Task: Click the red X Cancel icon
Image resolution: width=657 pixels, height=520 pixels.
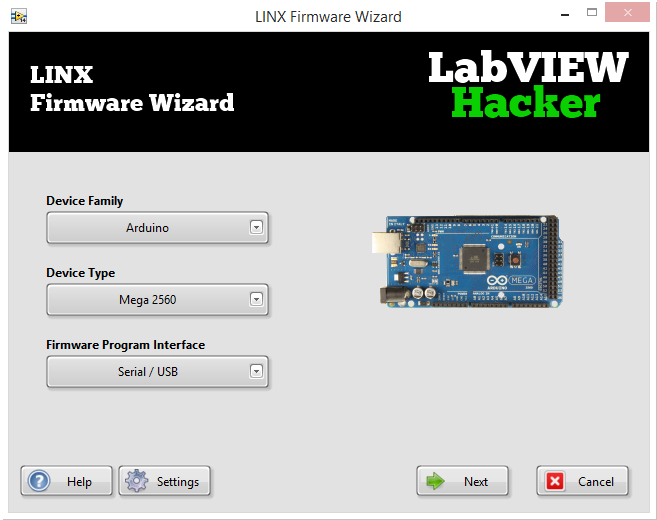Action: pos(555,481)
